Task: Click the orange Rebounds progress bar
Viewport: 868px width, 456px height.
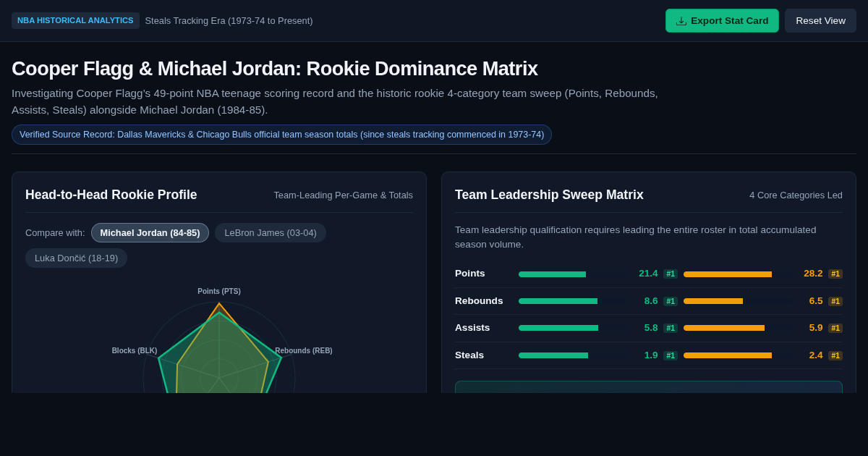Action: pos(713,301)
